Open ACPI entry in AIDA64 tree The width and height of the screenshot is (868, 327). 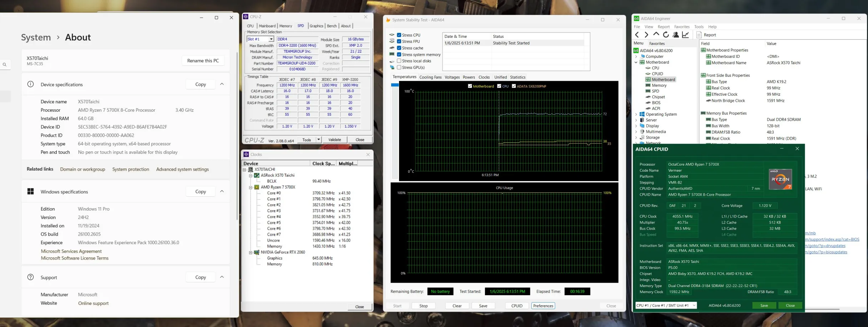point(656,109)
